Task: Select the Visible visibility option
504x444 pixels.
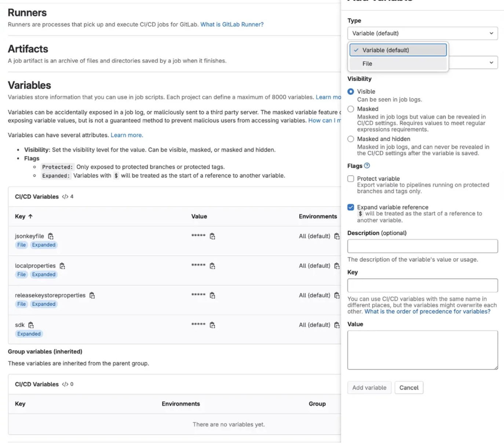Action: tap(351, 91)
